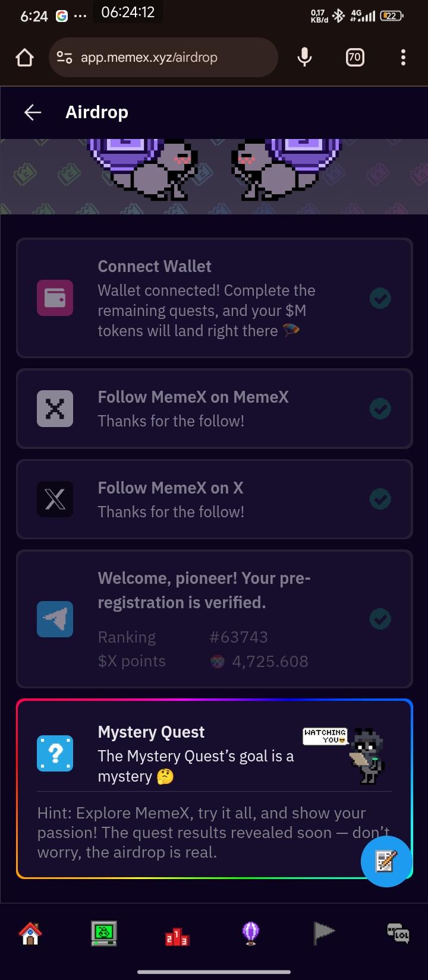The width and height of the screenshot is (428, 980).
Task: Tap the blue Mystery Quest question-mark icon
Action: [55, 754]
